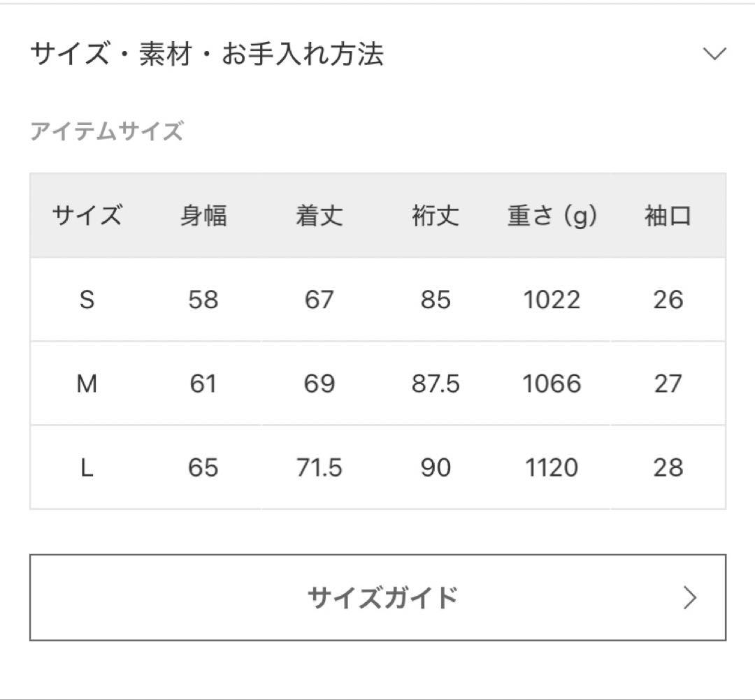Select the 袖口 column header

pyautogui.click(x=669, y=217)
